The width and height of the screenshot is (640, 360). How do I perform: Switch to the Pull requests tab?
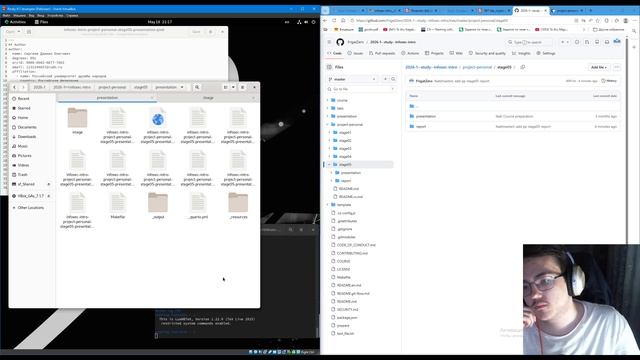tap(382, 53)
